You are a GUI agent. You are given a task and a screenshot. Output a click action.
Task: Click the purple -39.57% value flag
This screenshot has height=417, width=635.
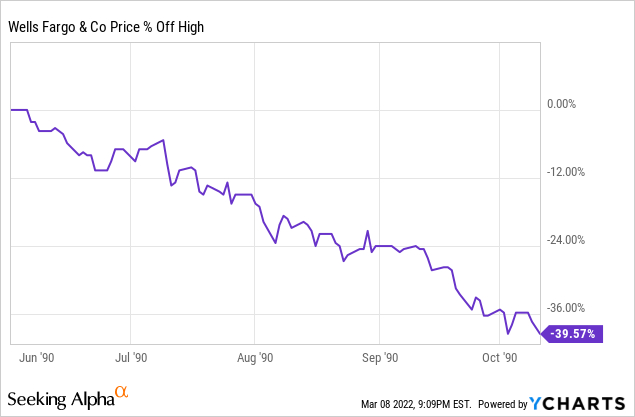574,334
